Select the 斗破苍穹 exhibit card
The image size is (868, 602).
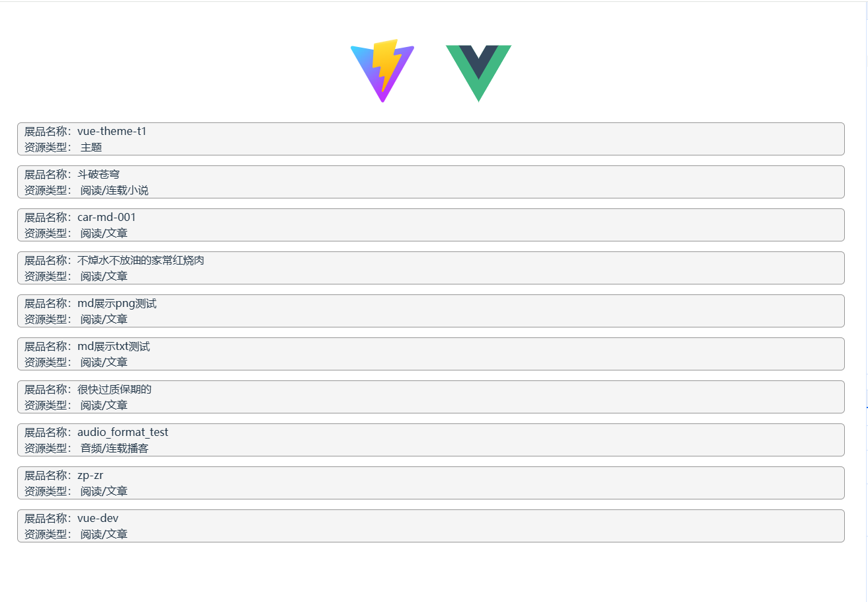(x=431, y=182)
